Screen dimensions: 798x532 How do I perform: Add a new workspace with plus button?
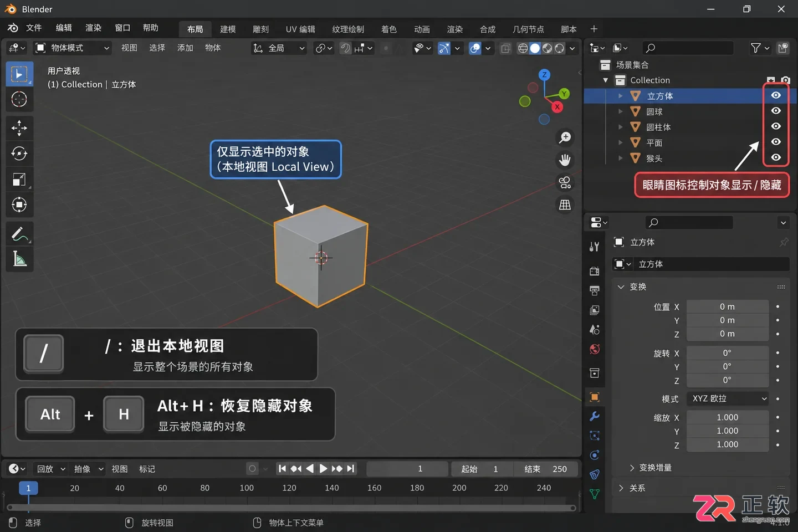[594, 29]
